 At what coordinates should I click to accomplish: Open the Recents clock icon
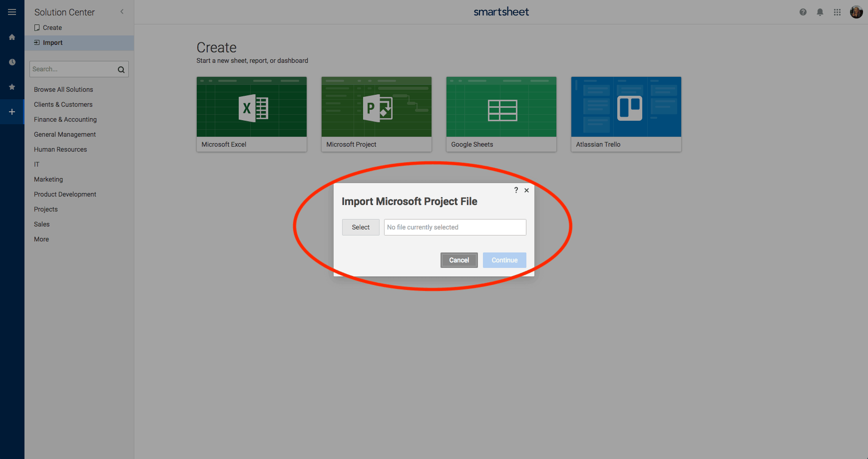pyautogui.click(x=12, y=62)
